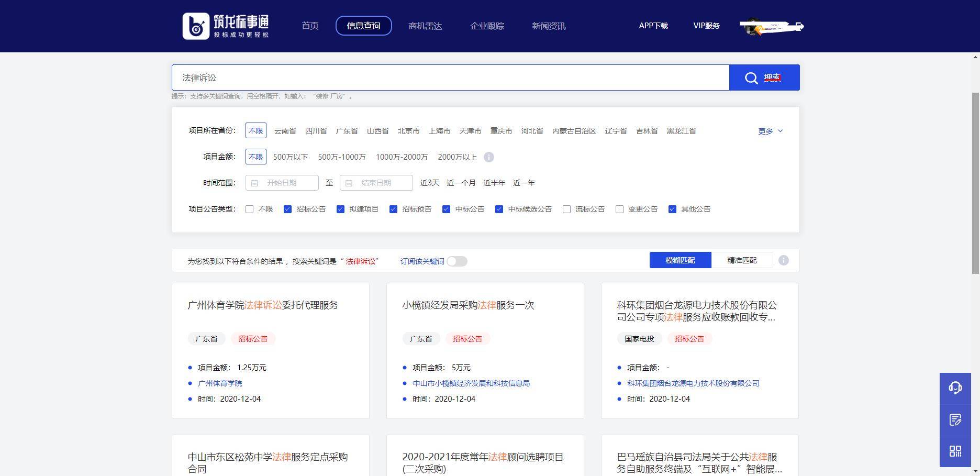Open 新闻资讯 nav item
The height and width of the screenshot is (476, 980).
(549, 26)
